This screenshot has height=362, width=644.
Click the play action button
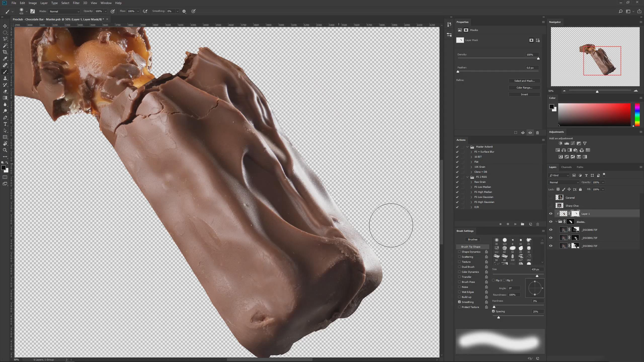[515, 224]
